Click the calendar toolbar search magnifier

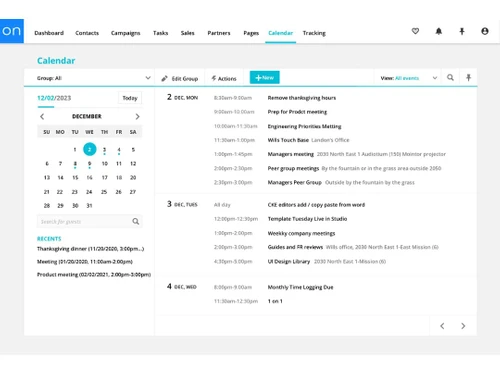coord(450,78)
